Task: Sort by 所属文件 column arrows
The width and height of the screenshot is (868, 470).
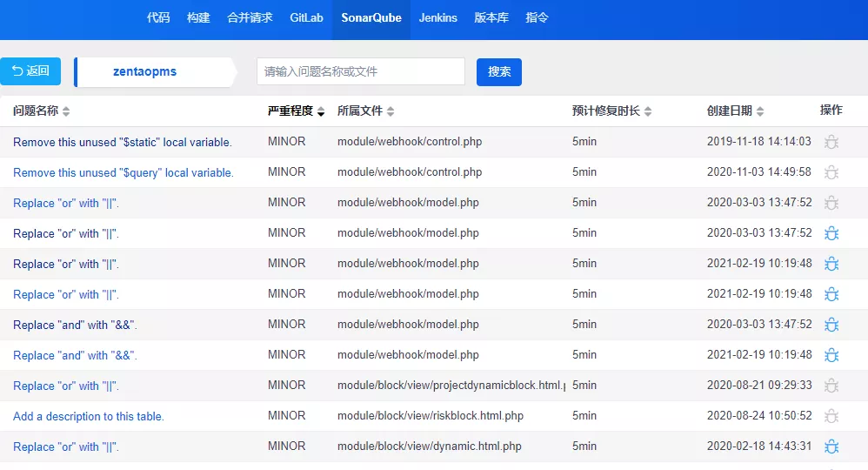Action: (x=391, y=111)
